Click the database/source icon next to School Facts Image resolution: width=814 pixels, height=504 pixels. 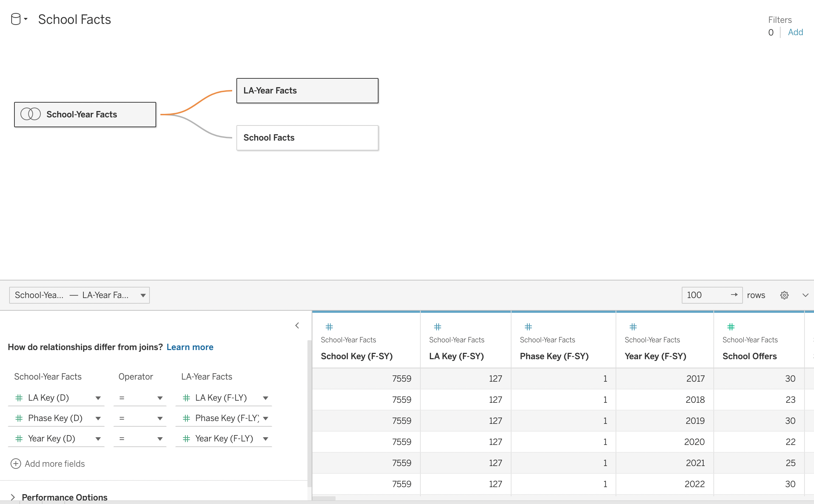coord(16,19)
